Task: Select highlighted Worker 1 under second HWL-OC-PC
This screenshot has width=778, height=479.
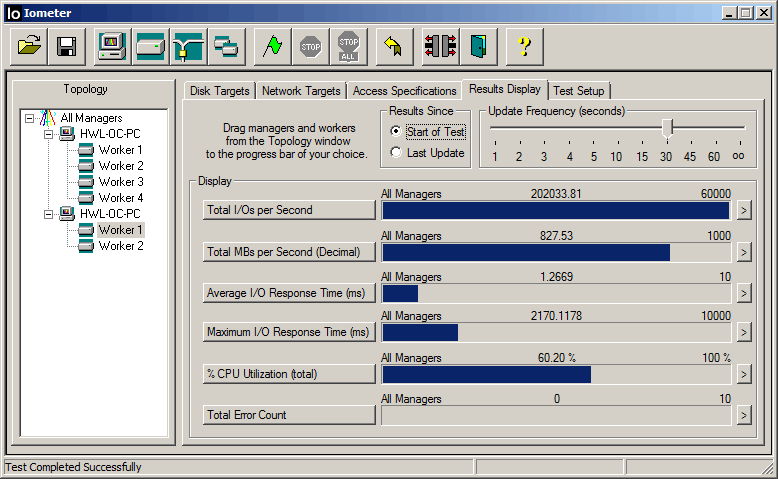Action: click(x=121, y=230)
